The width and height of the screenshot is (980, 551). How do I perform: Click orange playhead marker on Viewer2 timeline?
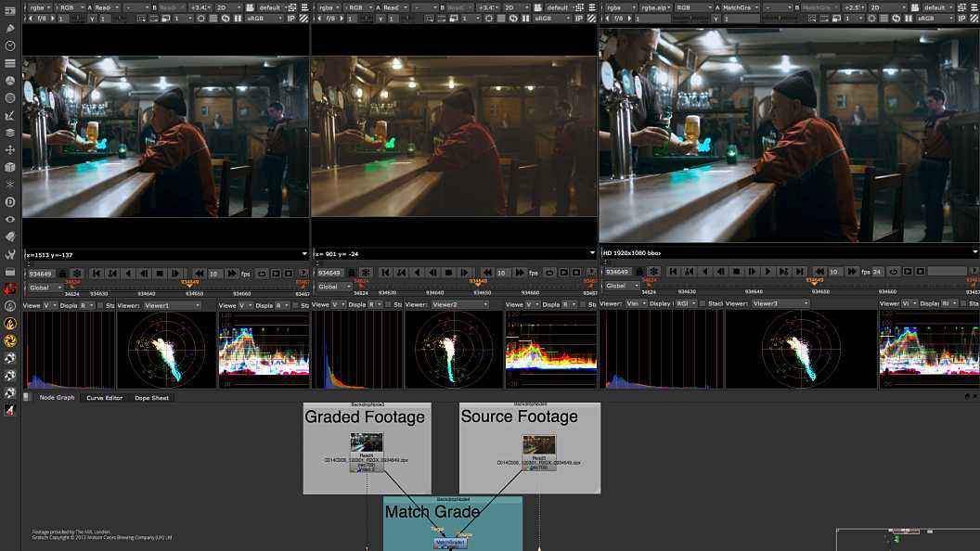coord(478,283)
